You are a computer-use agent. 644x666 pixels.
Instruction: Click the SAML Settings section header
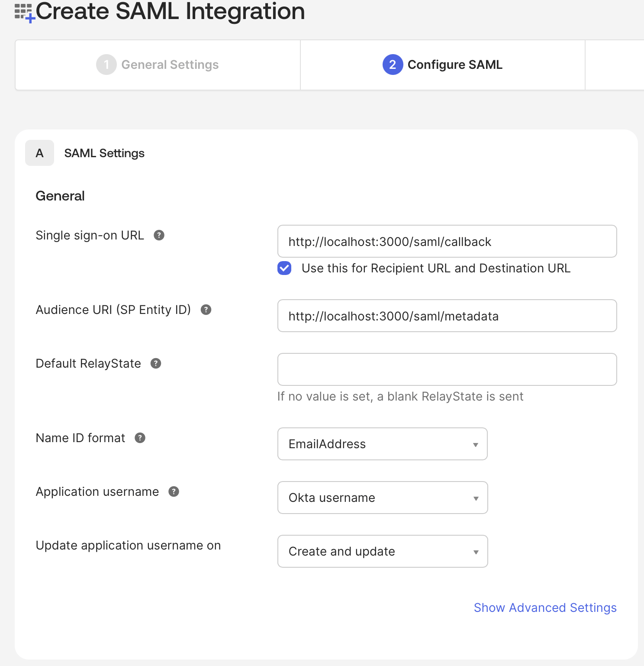point(104,153)
